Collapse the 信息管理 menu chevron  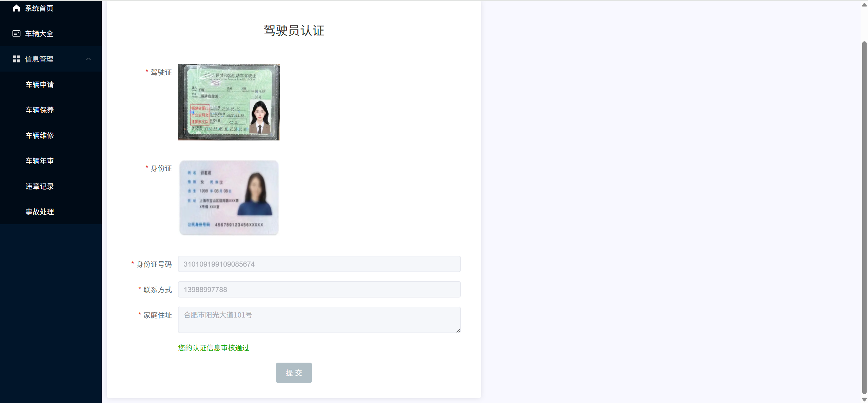pos(88,59)
